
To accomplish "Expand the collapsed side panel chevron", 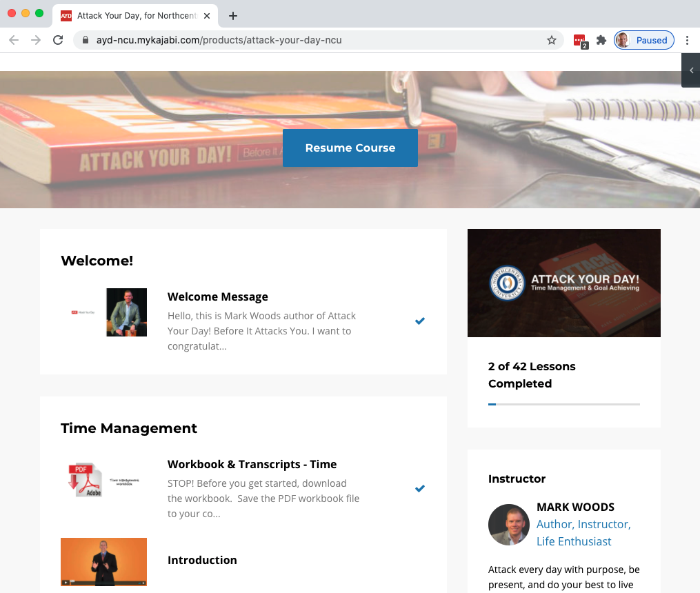I will [691, 70].
